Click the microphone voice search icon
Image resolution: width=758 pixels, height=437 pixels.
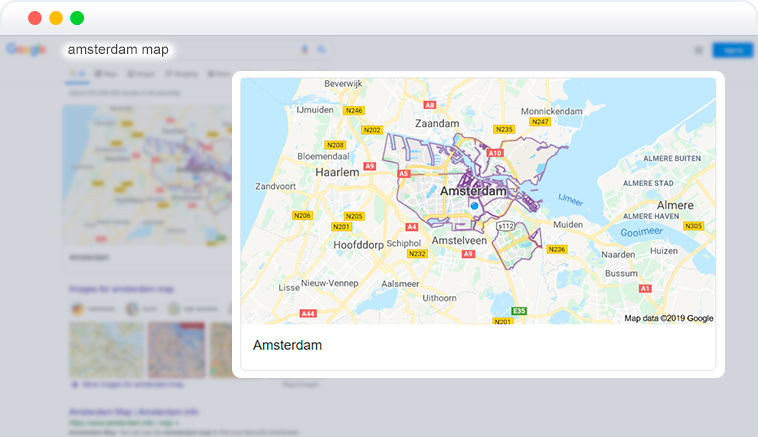(305, 49)
